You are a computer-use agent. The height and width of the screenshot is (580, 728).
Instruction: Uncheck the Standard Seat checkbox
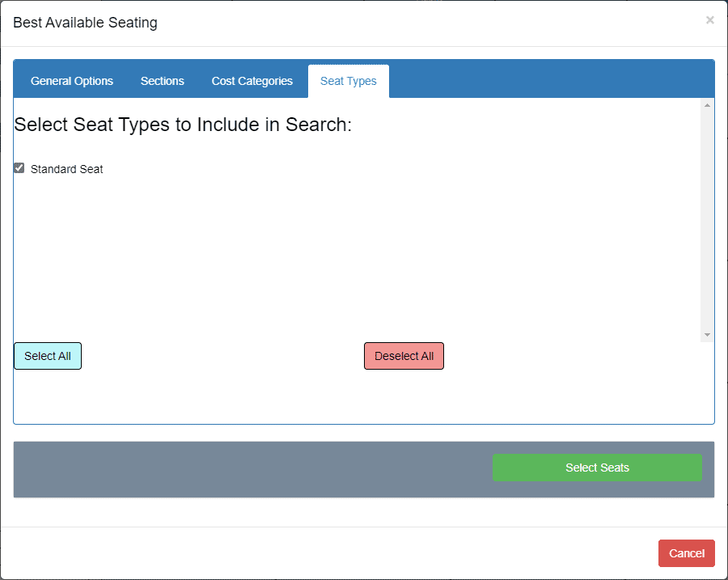[x=19, y=168]
